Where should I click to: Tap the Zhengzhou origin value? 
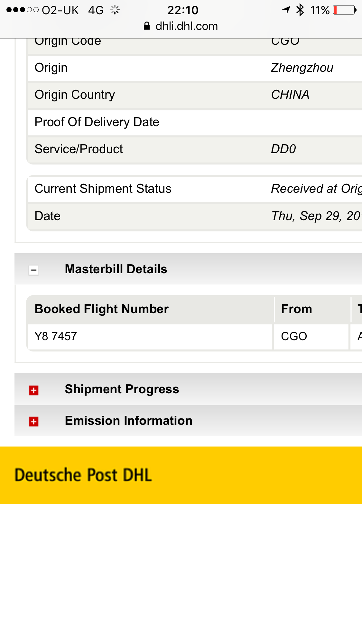click(302, 68)
